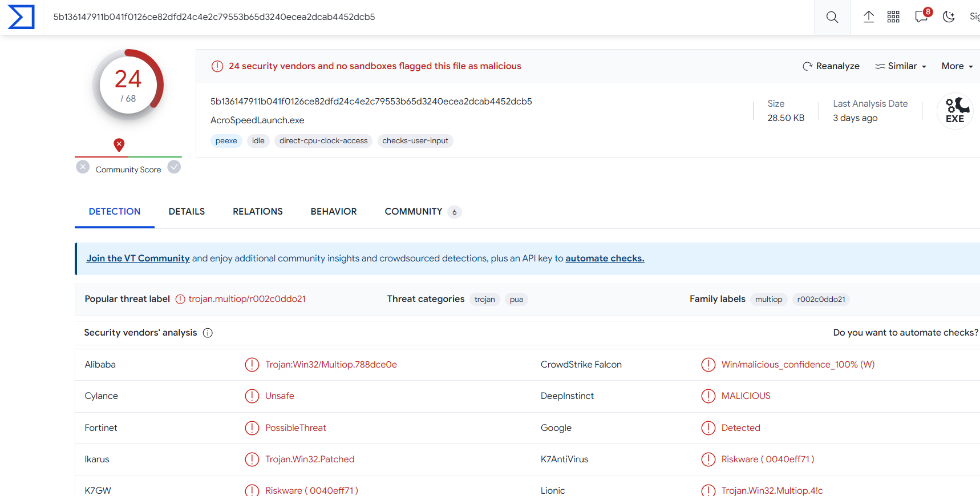
Task: Select the direct-cpu-clock-access tag
Action: click(x=323, y=141)
